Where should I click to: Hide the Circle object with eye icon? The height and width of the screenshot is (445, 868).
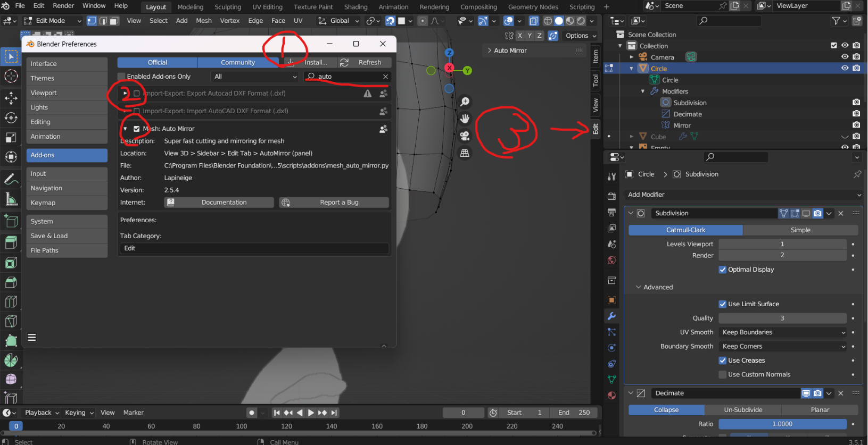pyautogui.click(x=845, y=68)
